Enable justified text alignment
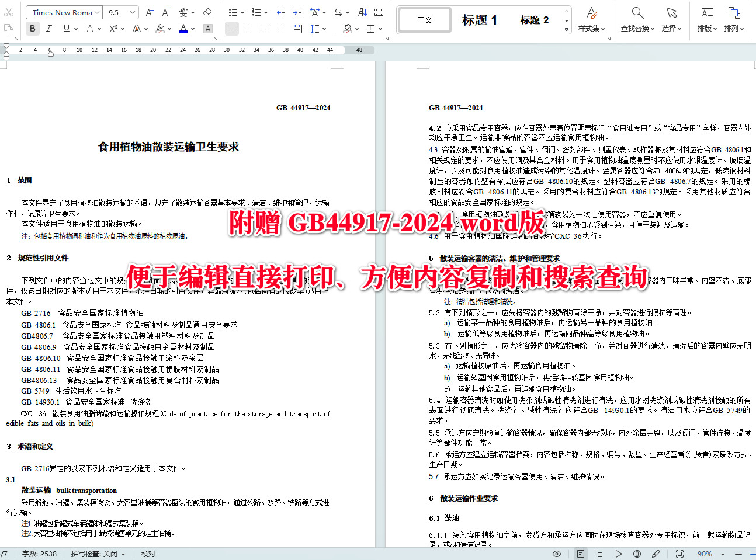 click(281, 28)
